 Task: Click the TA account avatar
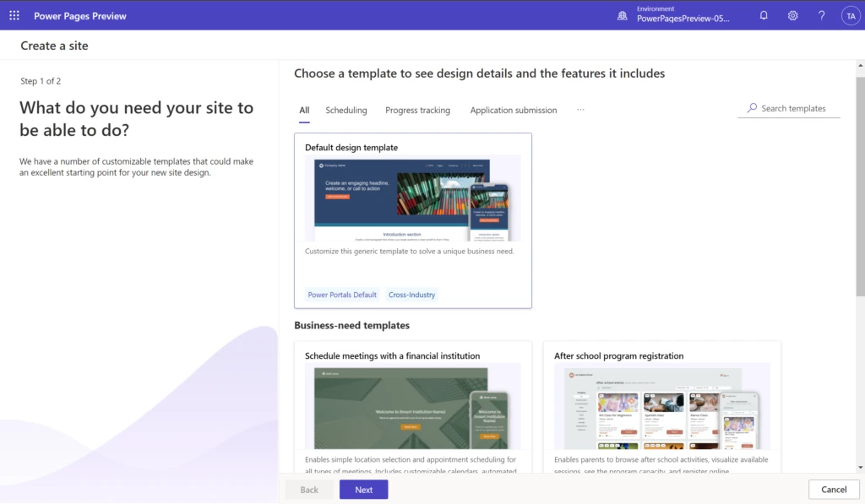click(x=851, y=15)
